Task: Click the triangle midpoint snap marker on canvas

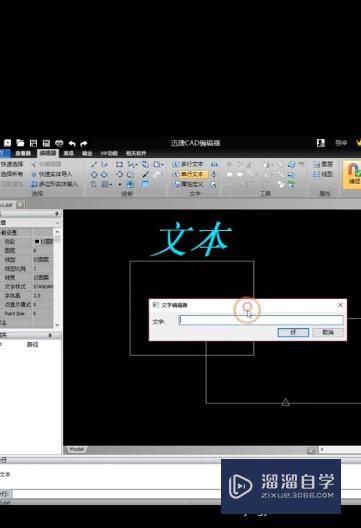Action: pyautogui.click(x=286, y=402)
